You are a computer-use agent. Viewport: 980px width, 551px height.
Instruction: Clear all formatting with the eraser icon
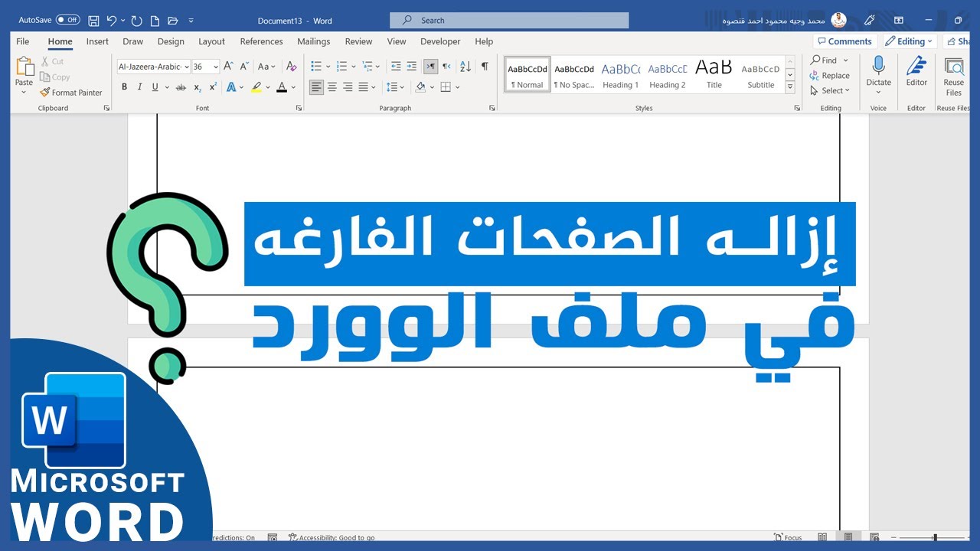point(291,67)
